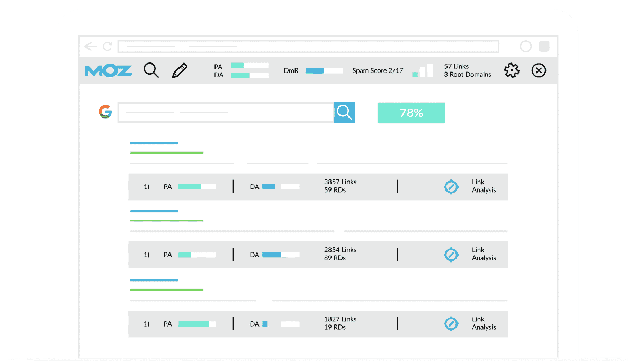The width and height of the screenshot is (644, 361).
Task: Open the blue title link above 1827 Links row
Action: pyautogui.click(x=154, y=280)
